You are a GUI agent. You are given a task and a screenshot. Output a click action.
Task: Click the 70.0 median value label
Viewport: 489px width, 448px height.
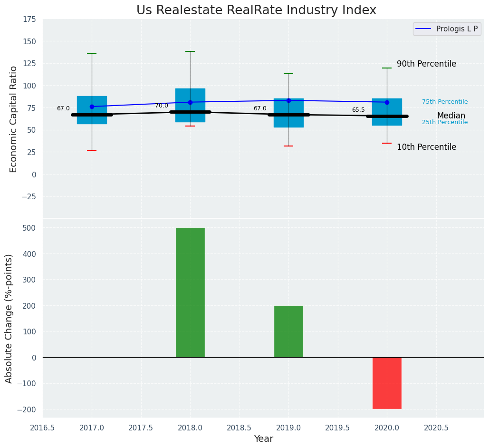pyautogui.click(x=162, y=106)
